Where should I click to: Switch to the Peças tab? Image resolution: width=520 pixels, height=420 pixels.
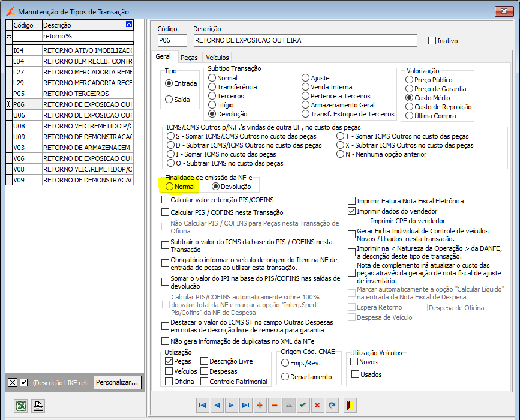(189, 58)
